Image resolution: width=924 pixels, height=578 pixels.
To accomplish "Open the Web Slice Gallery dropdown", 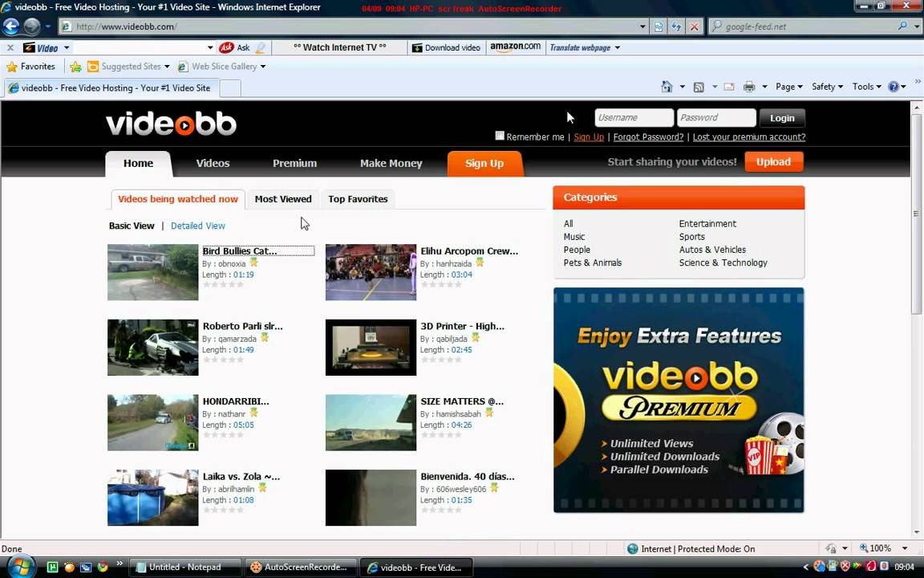I will [263, 67].
